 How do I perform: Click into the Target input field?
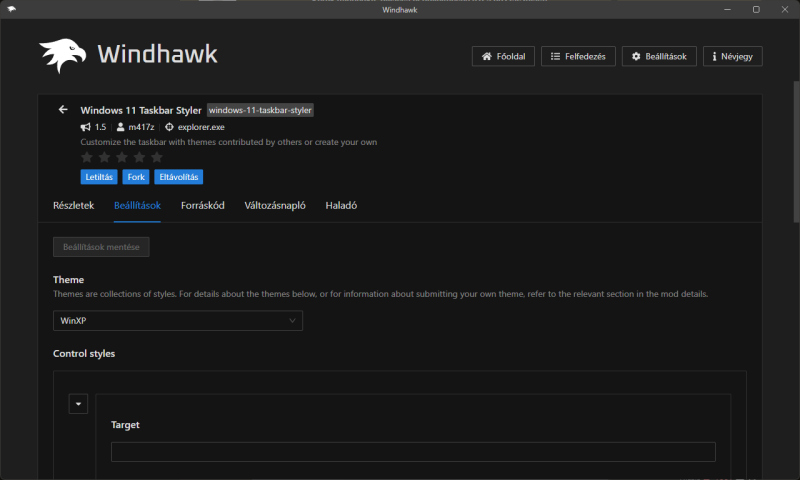[x=413, y=452]
